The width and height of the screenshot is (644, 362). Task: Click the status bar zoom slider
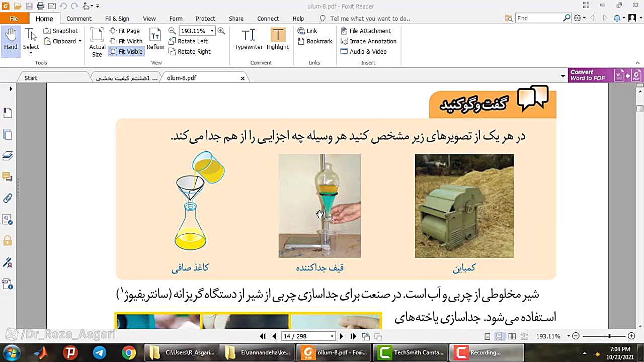tap(603, 336)
